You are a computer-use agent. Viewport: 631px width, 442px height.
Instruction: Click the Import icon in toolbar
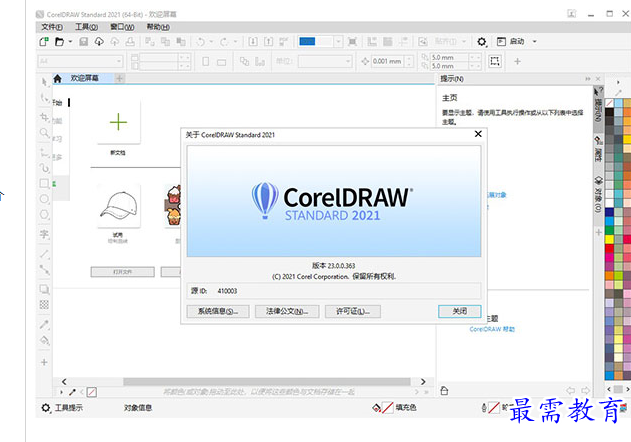253,41
